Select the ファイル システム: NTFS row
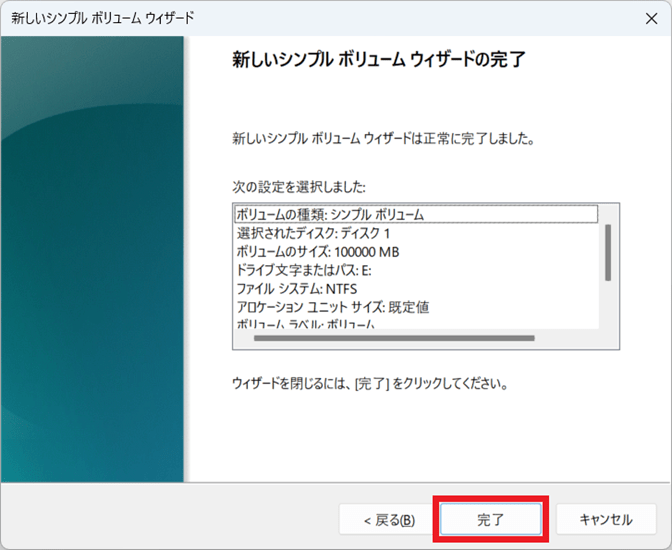 click(289, 288)
